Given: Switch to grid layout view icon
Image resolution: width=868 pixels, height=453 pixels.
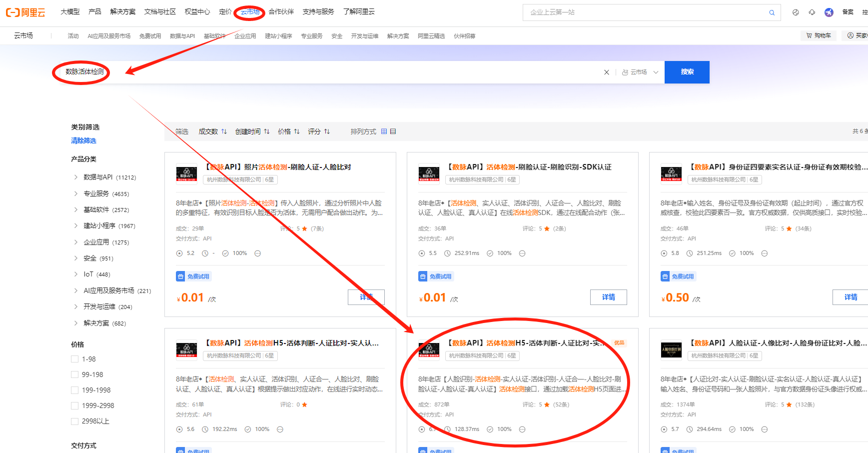Looking at the screenshot, I should point(384,131).
